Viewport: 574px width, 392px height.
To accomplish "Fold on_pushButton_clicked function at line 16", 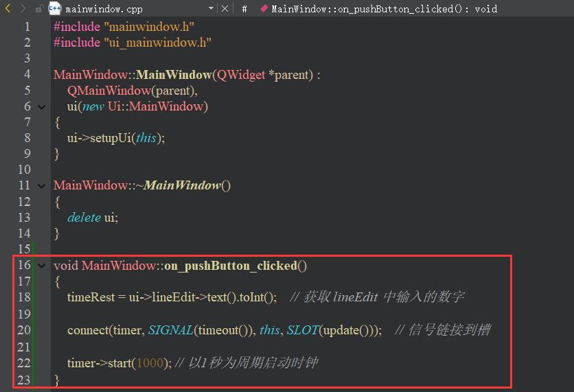I will (42, 266).
